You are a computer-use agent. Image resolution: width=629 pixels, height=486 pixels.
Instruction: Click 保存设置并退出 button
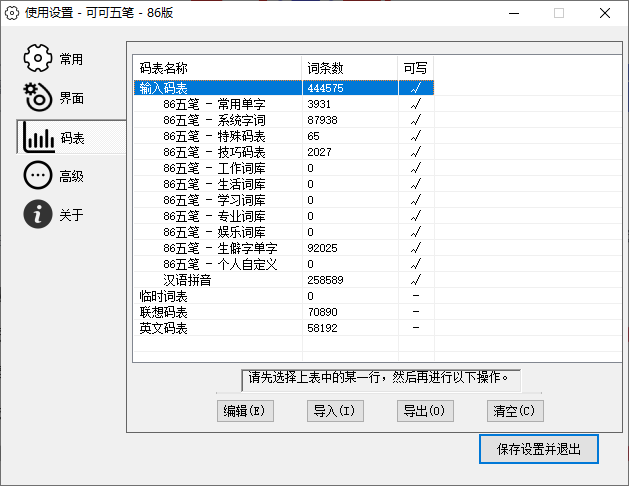click(x=539, y=449)
